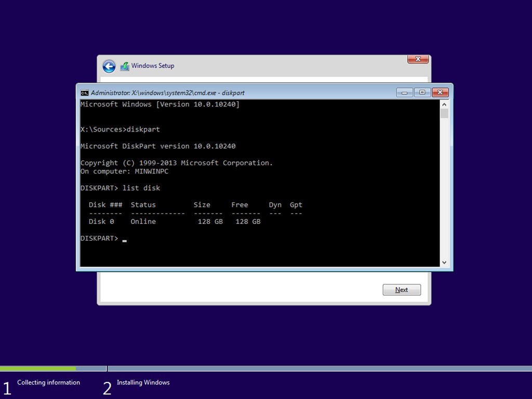Click the last DISKPART> prompt with cursor

pyautogui.click(x=103, y=238)
